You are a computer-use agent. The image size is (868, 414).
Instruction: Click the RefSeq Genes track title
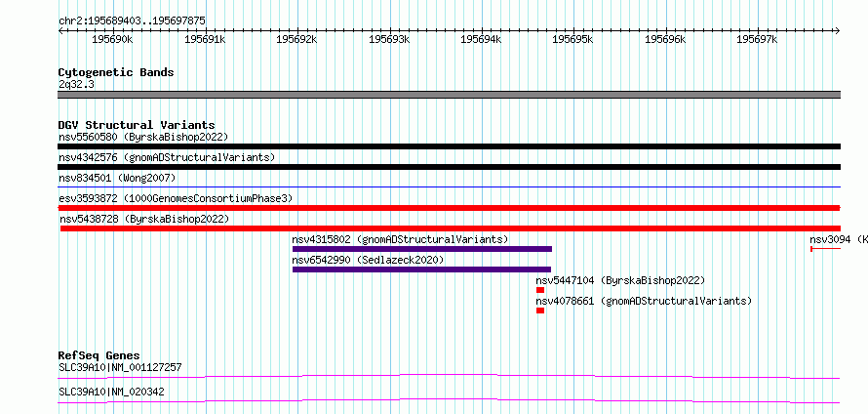[99, 355]
